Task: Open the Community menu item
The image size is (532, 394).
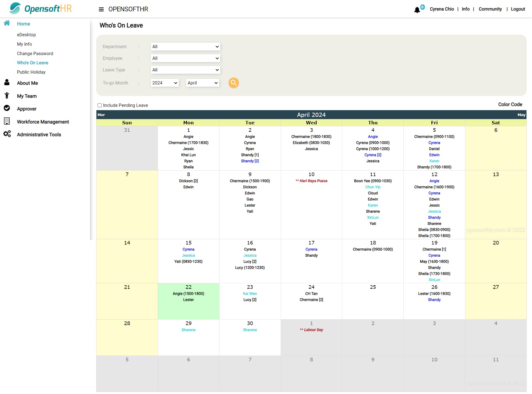Action: click(490, 9)
